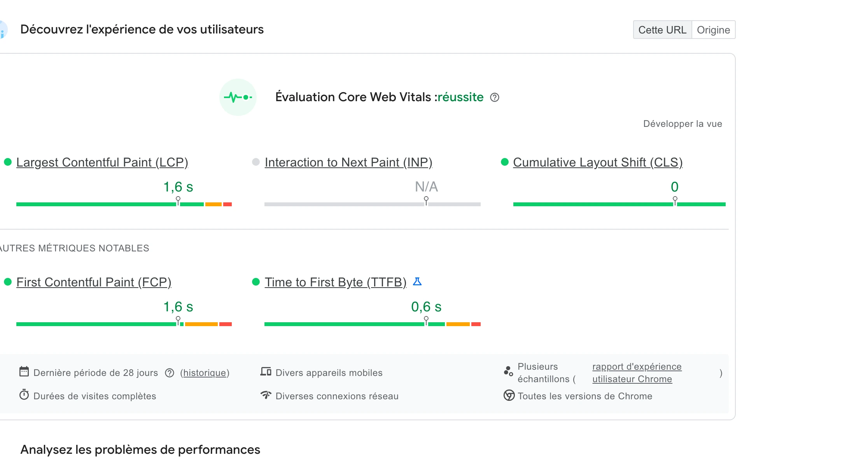Open Interaction to Next Paint (INP) link
Viewport: 868px width, 467px height.
348,162
